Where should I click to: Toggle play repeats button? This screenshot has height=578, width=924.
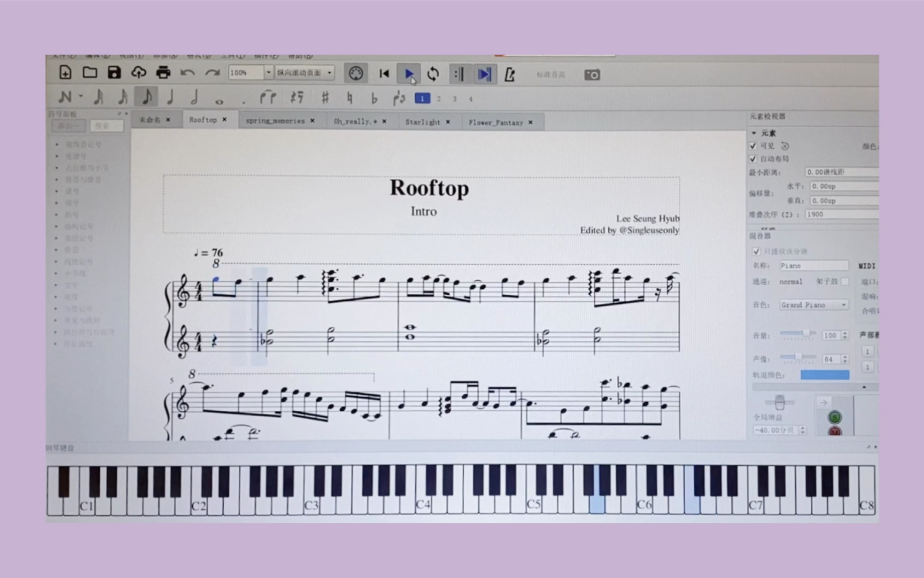(458, 74)
